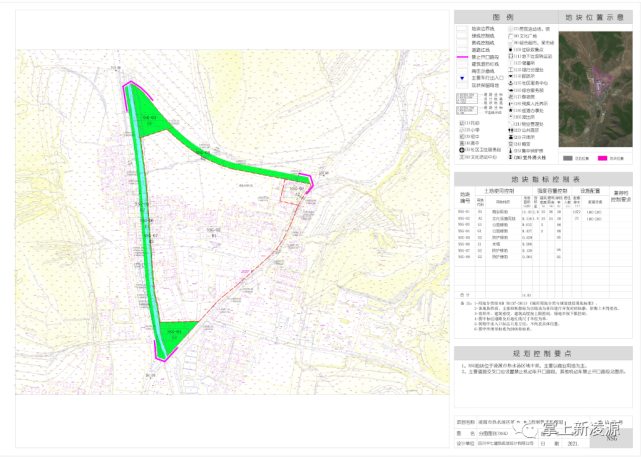Click the (17)敬老院 legend icon
The height and width of the screenshot is (457, 641).
coord(510,97)
